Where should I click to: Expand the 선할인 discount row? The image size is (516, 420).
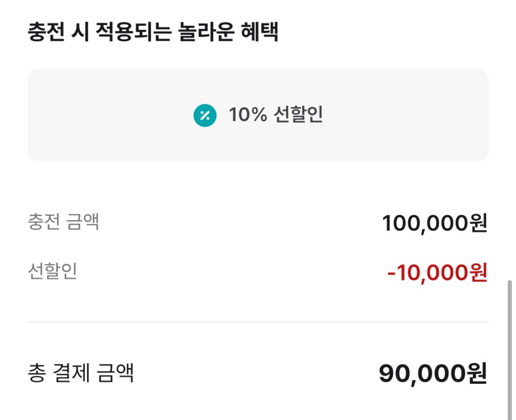(258, 272)
